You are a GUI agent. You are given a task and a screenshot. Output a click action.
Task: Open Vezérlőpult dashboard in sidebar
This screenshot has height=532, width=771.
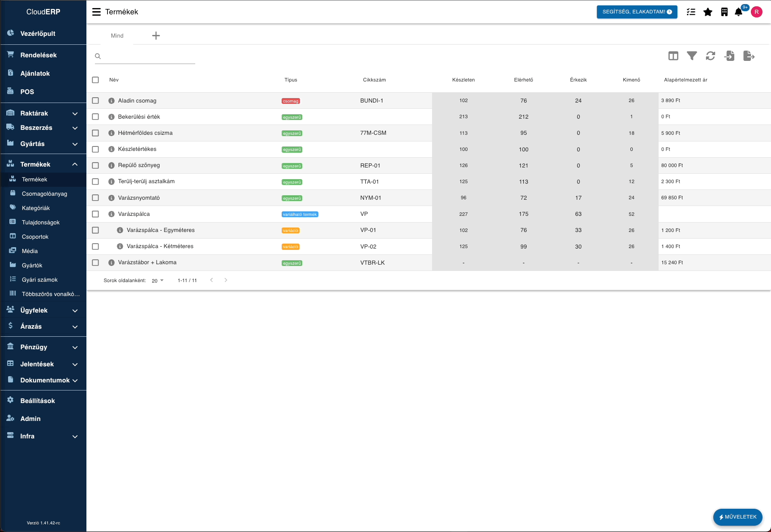[x=43, y=34]
